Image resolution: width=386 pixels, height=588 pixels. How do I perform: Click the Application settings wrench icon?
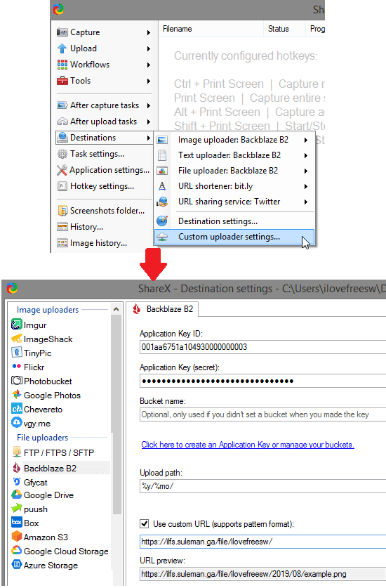click(x=62, y=170)
